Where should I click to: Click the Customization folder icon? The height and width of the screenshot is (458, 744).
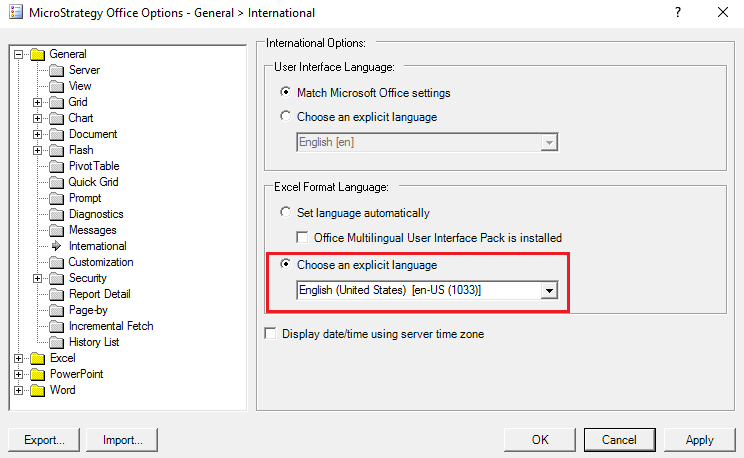pyautogui.click(x=56, y=262)
